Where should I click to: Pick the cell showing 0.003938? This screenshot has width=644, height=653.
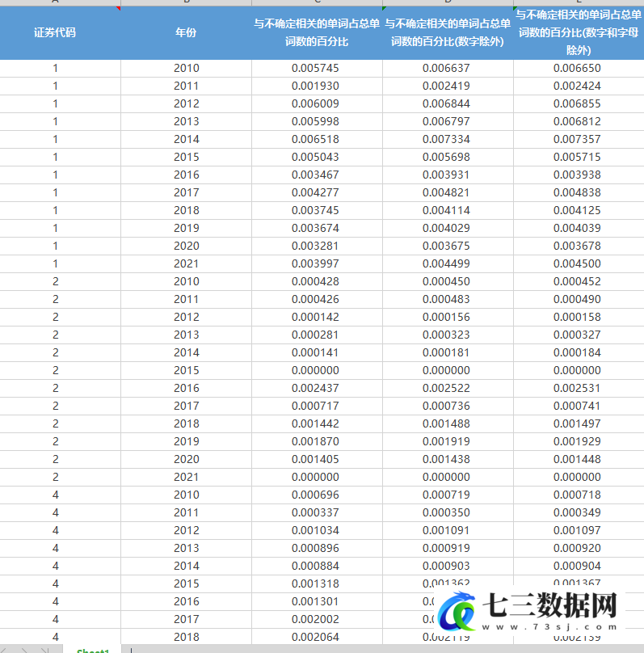tap(579, 175)
